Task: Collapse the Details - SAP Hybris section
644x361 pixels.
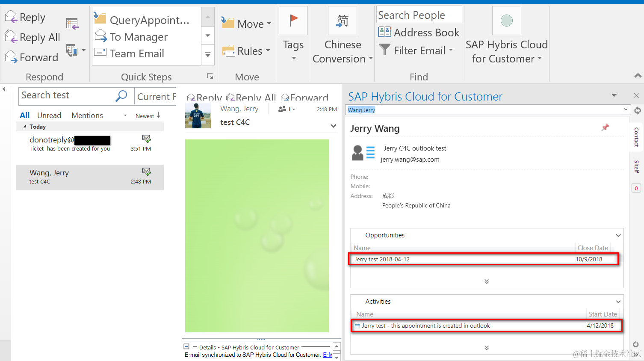Action: pyautogui.click(x=186, y=347)
